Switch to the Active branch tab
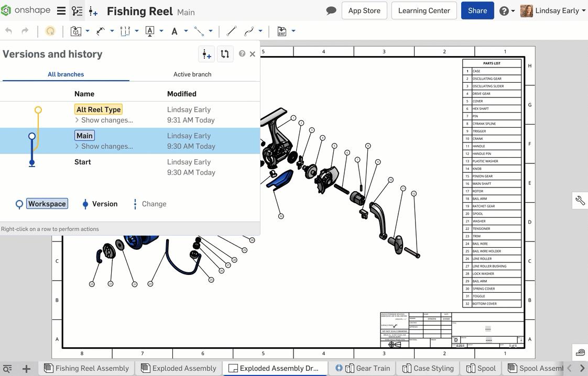 (192, 74)
